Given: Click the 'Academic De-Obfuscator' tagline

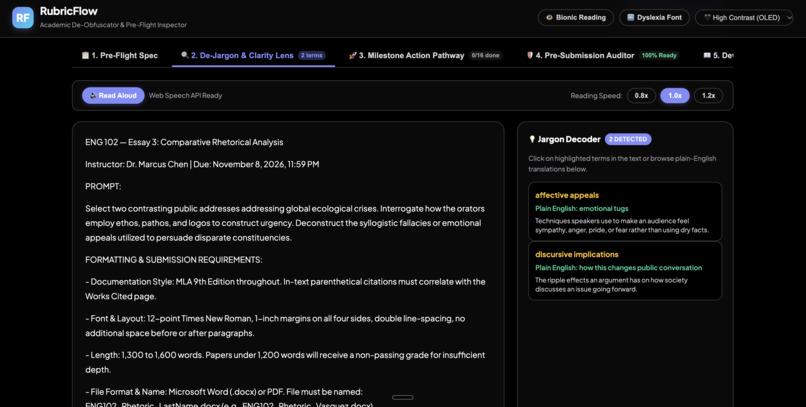Looking at the screenshot, I should 113,25.
